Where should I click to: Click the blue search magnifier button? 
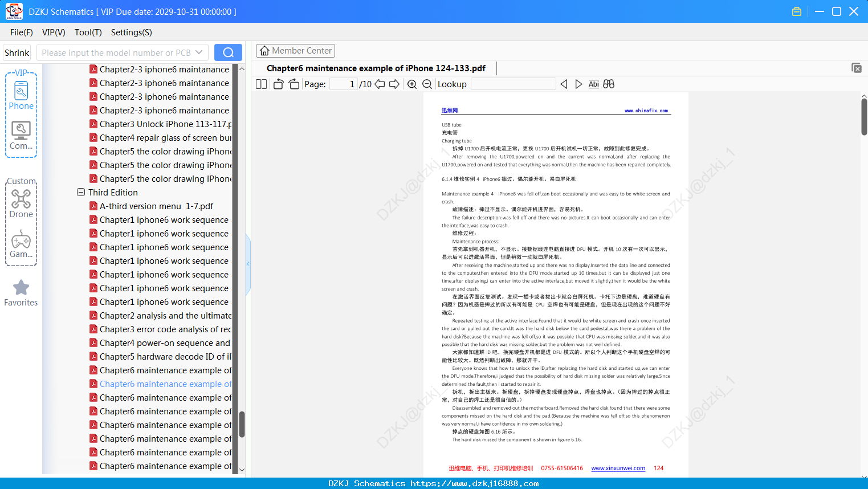(x=228, y=52)
